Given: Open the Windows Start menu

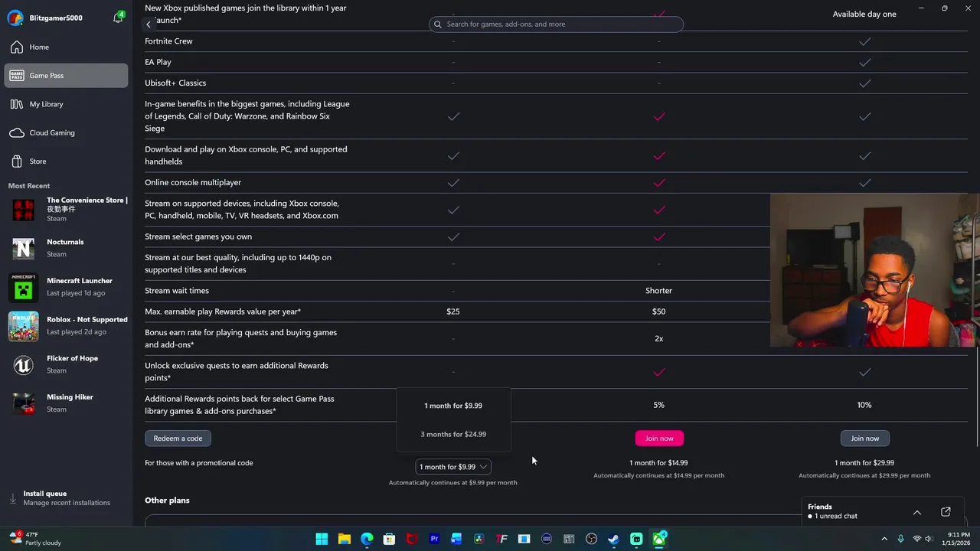Looking at the screenshot, I should tap(322, 540).
